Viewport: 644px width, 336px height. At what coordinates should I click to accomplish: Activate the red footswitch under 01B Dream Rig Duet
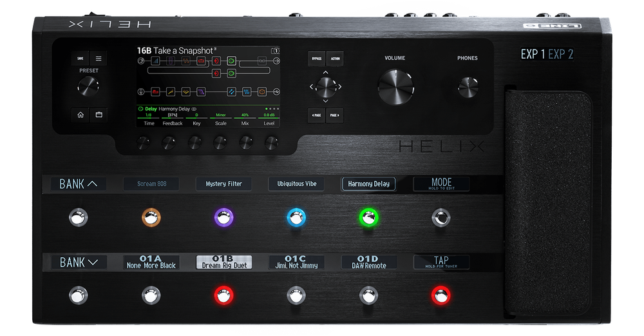pyautogui.click(x=224, y=295)
